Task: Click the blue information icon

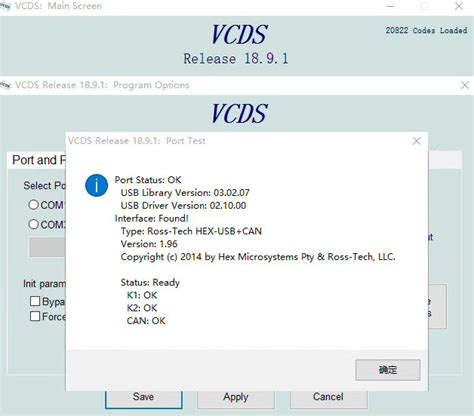Action: click(96, 185)
